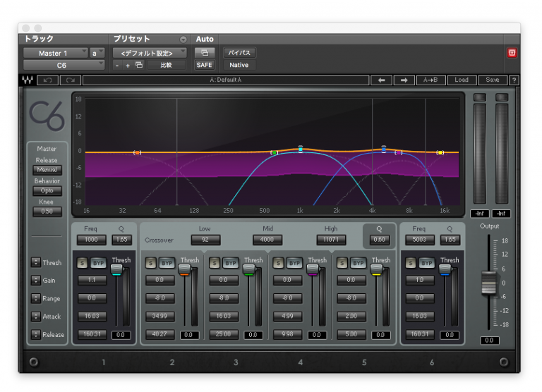542x392 pixels.
Task: Click the Save button
Action: (492, 80)
